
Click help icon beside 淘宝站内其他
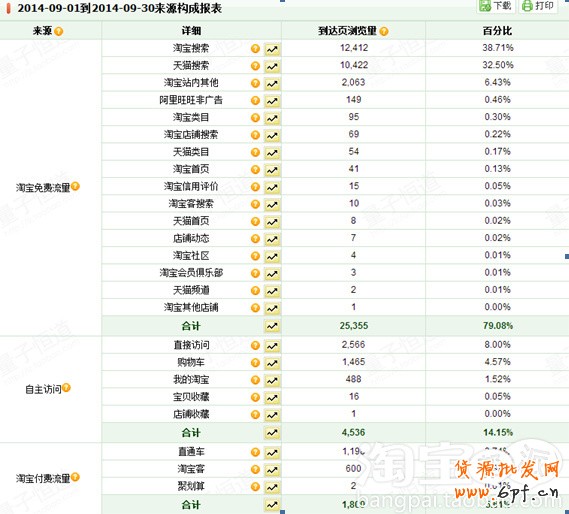pos(255,83)
